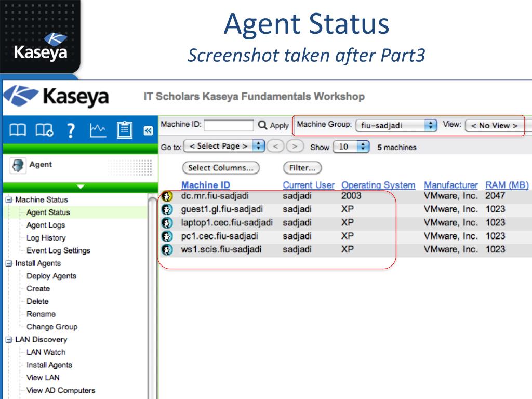Open Log History page

(46, 238)
